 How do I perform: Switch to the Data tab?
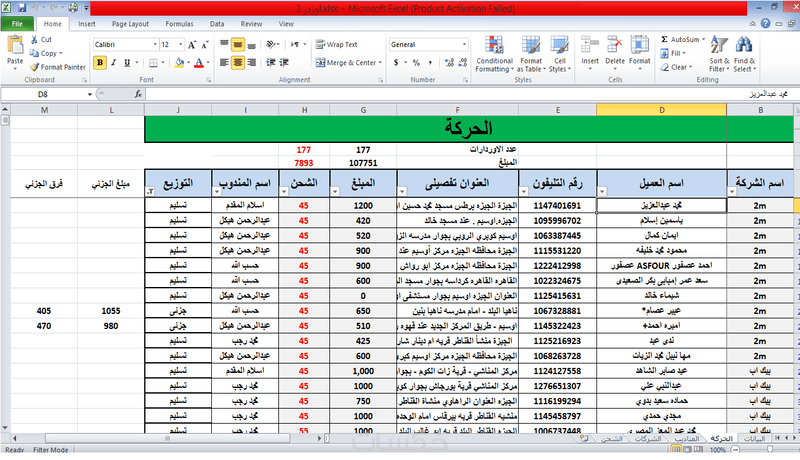coord(217,24)
